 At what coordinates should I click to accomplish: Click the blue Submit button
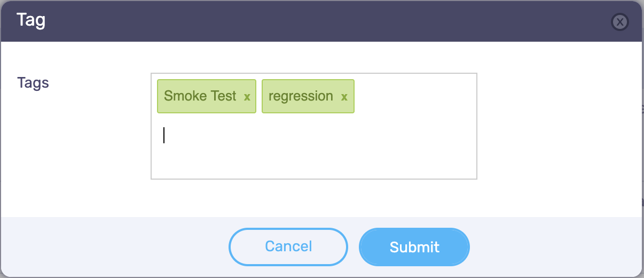tap(414, 246)
